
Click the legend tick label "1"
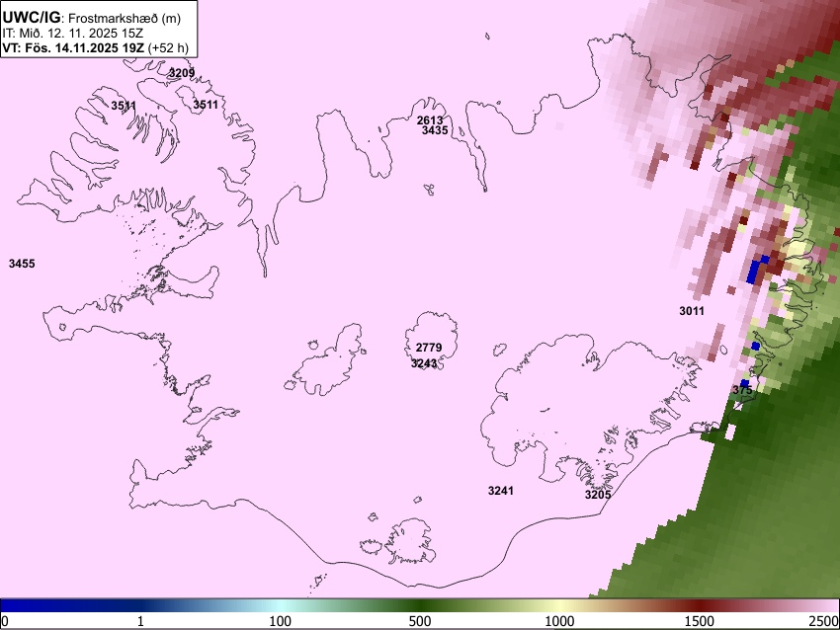pyautogui.click(x=140, y=621)
